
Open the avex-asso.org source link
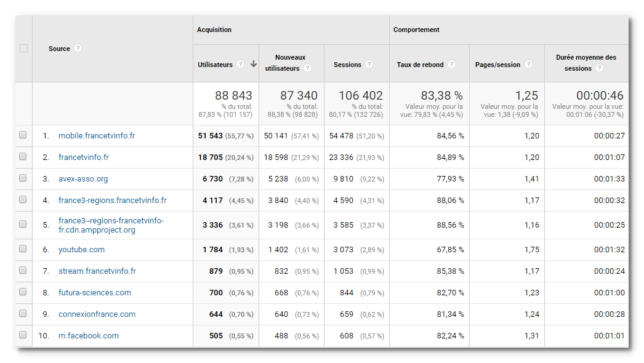point(83,179)
